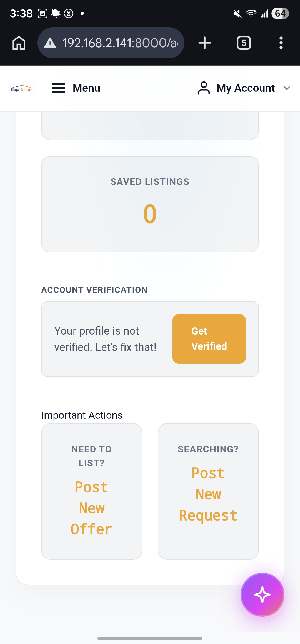
Task: Tap the browser address bar URL
Action: pyautogui.click(x=120, y=43)
